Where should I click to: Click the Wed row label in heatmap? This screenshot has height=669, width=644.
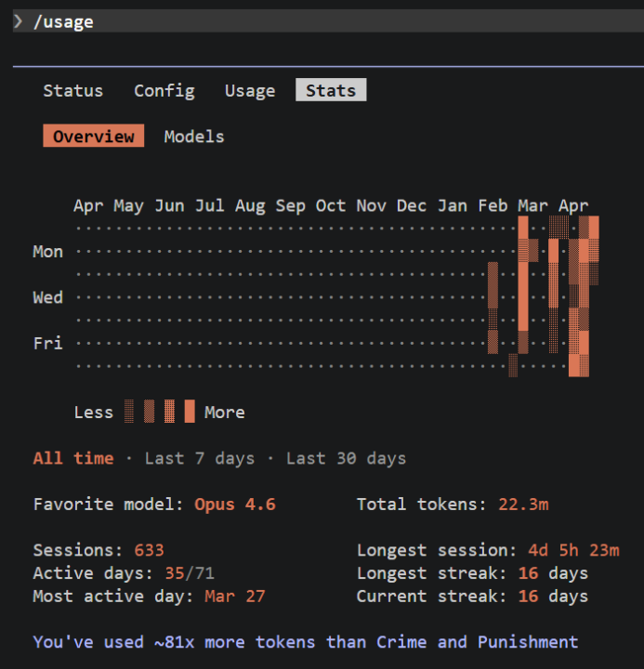(48, 297)
